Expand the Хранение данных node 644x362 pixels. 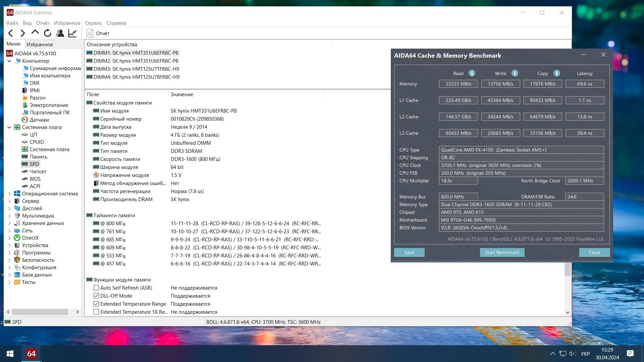coord(9,223)
